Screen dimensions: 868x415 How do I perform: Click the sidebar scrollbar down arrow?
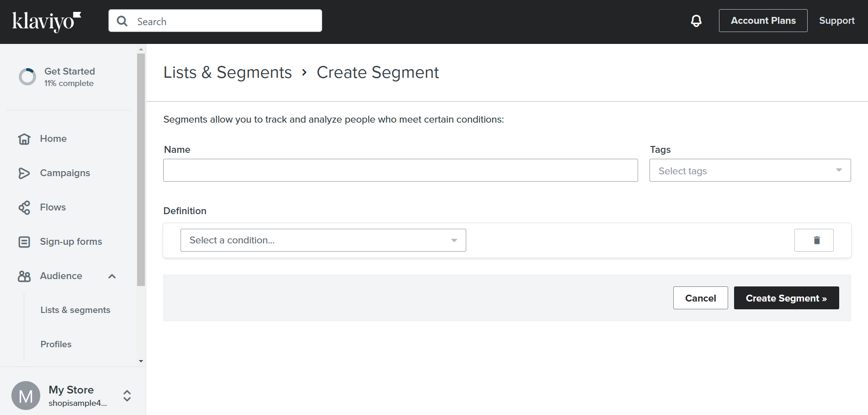141,361
